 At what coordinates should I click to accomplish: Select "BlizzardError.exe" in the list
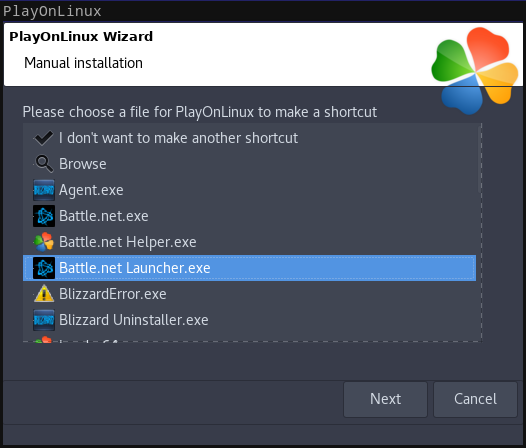point(249,294)
